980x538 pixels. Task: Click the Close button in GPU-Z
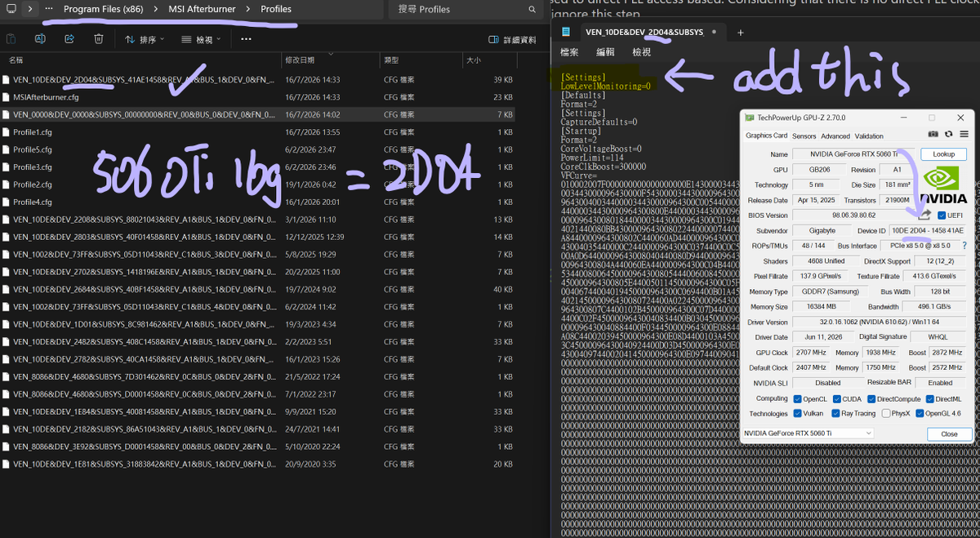pos(948,434)
